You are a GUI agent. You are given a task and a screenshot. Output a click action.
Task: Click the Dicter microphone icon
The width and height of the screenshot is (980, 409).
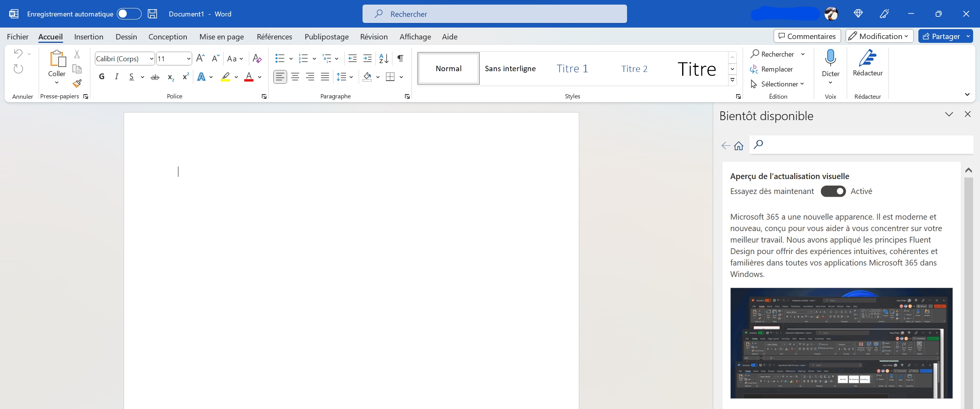(x=830, y=58)
